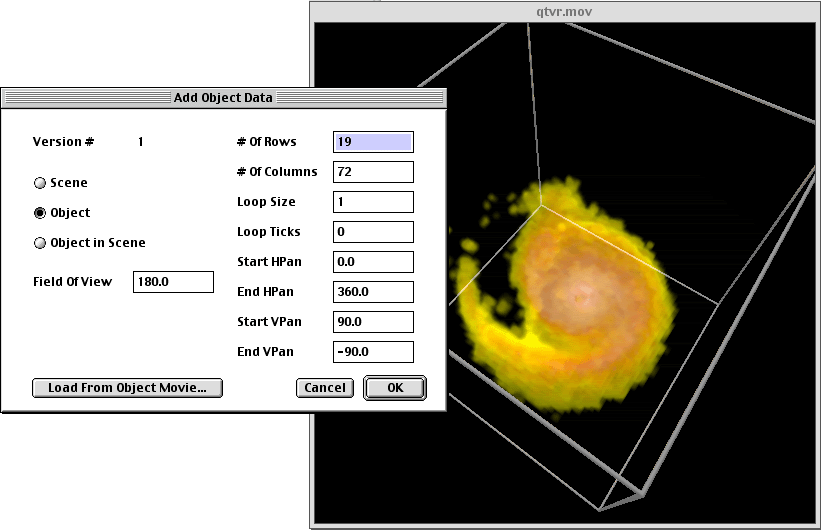Select the Loop Ticks text box
This screenshot has width=821, height=530.
373,232
